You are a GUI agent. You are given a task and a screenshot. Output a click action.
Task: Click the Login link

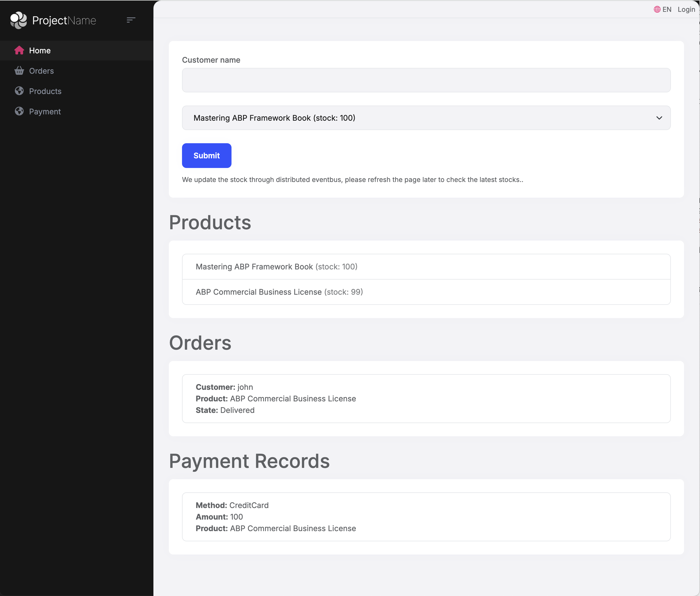(686, 9)
